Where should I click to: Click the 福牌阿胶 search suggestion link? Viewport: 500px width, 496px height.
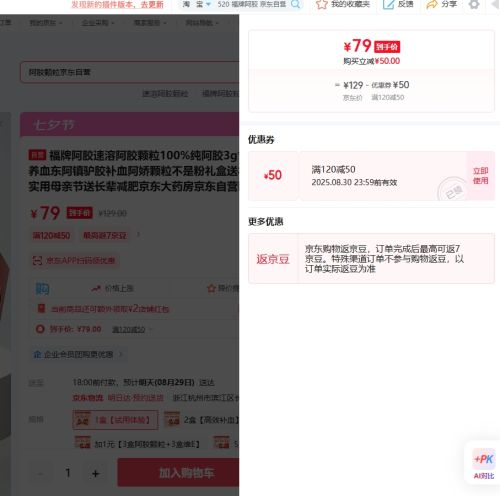[x=220, y=94]
